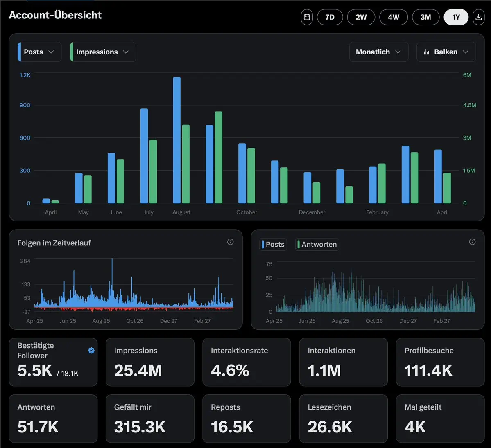Click the verified badge on Bestätigte Follower
The image size is (491, 448).
click(x=91, y=350)
